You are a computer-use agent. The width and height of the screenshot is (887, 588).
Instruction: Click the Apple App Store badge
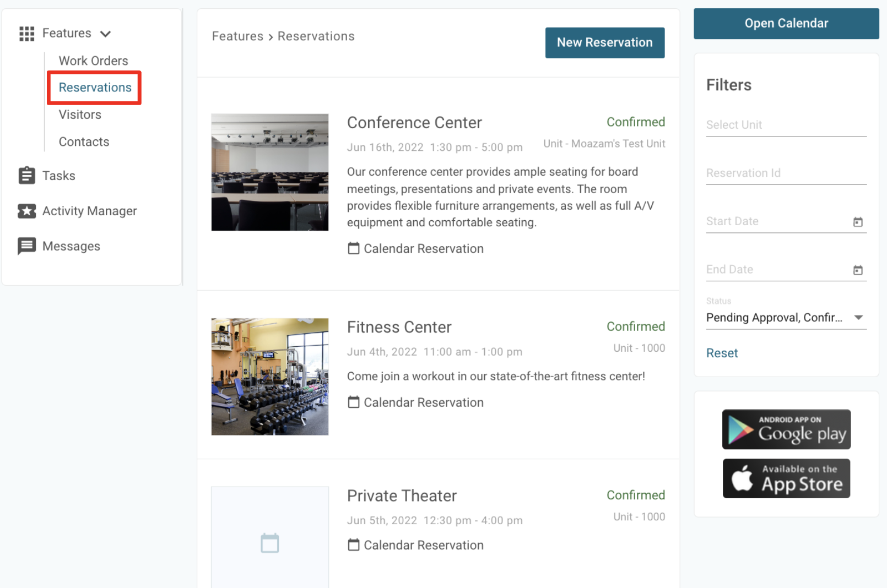coord(786,478)
